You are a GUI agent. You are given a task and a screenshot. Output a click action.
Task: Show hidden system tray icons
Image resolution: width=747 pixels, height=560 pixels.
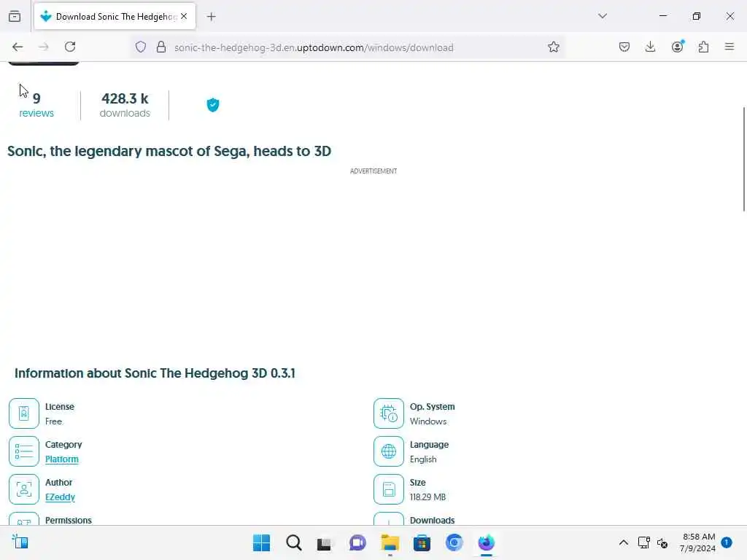click(x=623, y=542)
